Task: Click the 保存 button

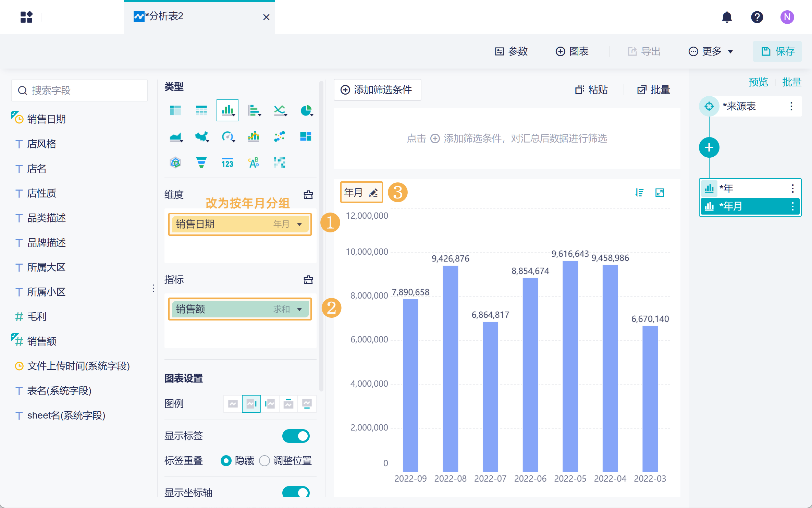Action: (x=777, y=51)
